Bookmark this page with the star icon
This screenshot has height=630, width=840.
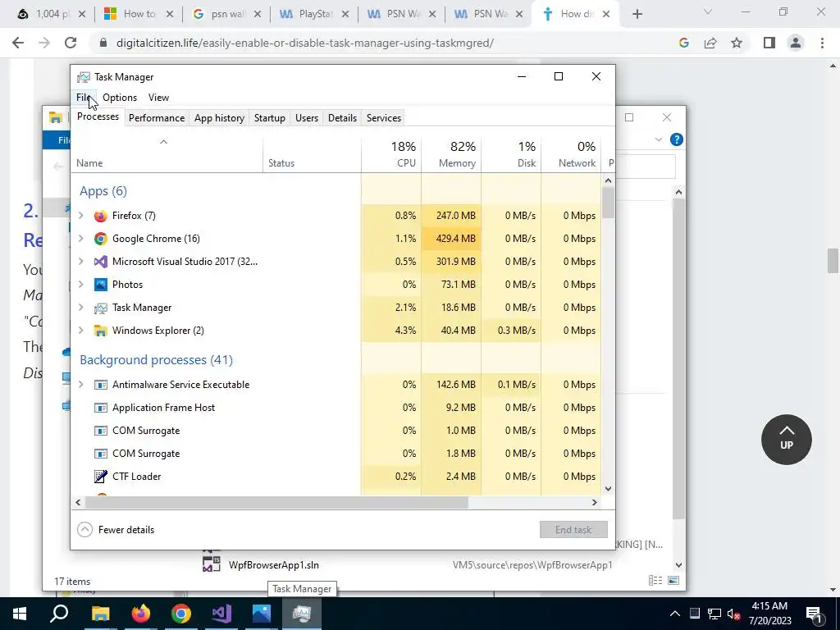tap(737, 43)
